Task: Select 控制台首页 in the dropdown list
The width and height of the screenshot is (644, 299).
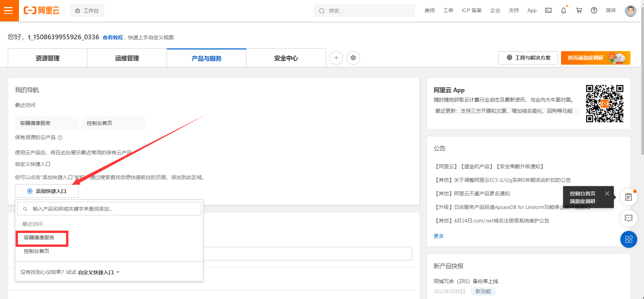Action: (x=37, y=251)
